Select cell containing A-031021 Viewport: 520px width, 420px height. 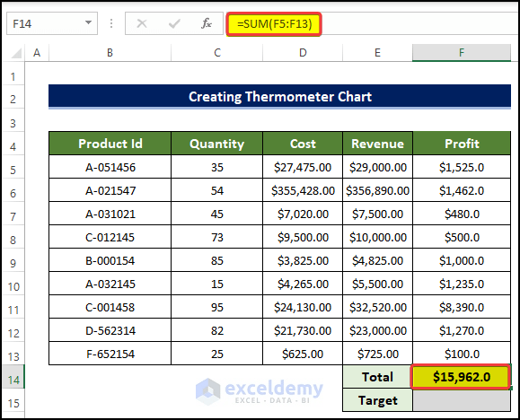110,214
